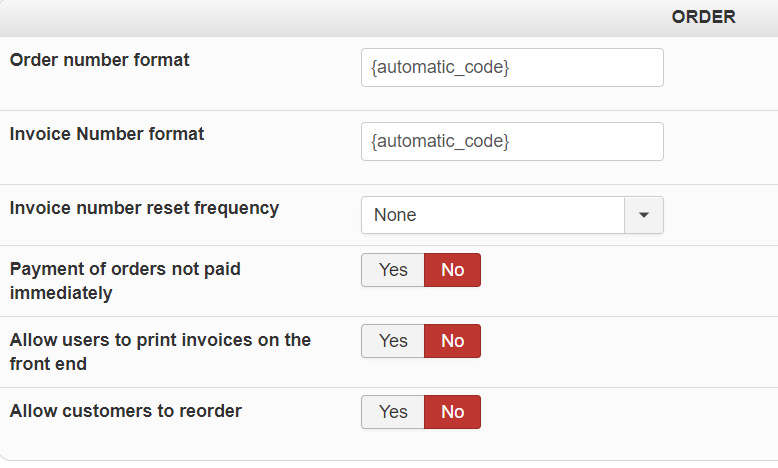Click the "Invoice number reset frequency" label
This screenshot has width=778, height=468.
(144, 208)
